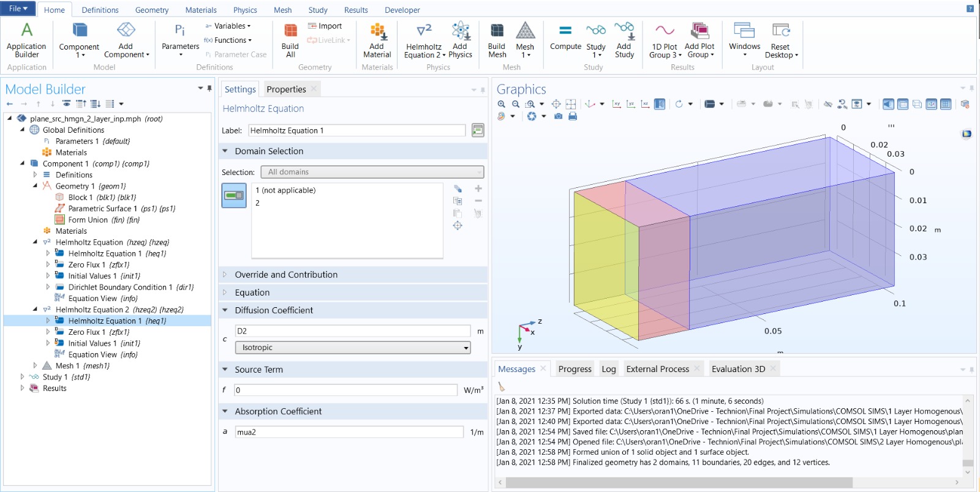Click the print icon in Graphics toolbar

[573, 116]
